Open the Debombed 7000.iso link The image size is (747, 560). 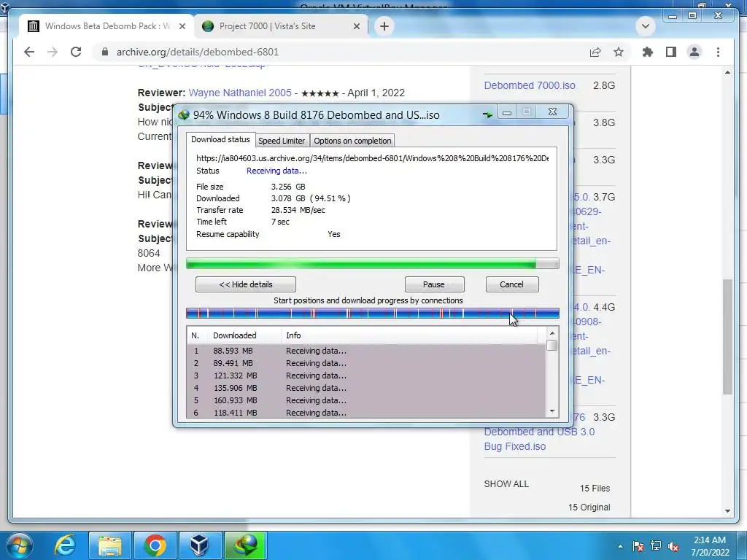click(x=530, y=85)
